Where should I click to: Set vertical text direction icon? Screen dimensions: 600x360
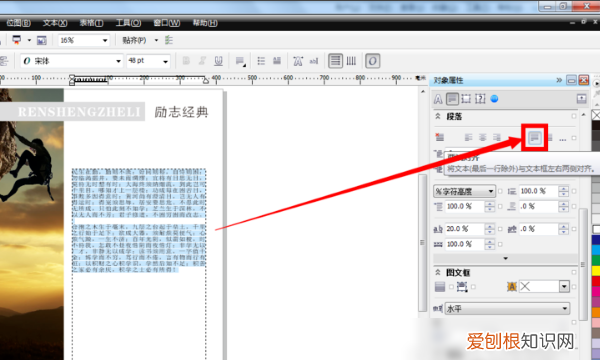pyautogui.click(x=351, y=61)
